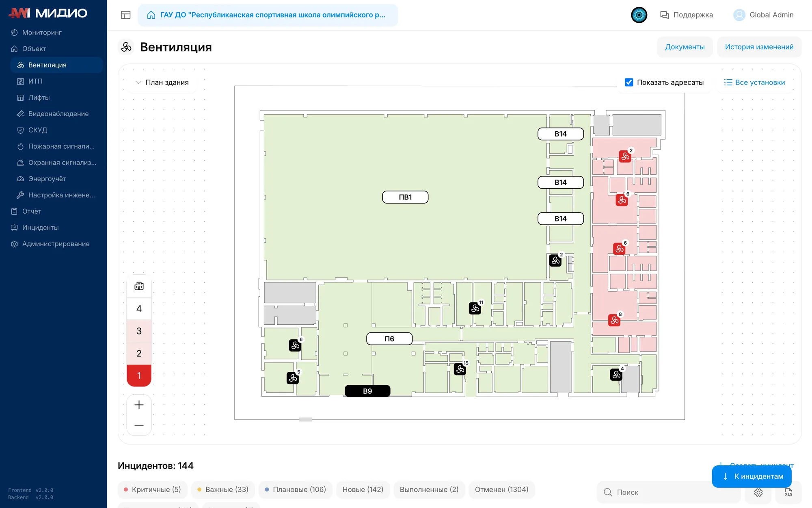Select black fan unit with badge 11
Screen dimensions: 812x508
point(475,308)
